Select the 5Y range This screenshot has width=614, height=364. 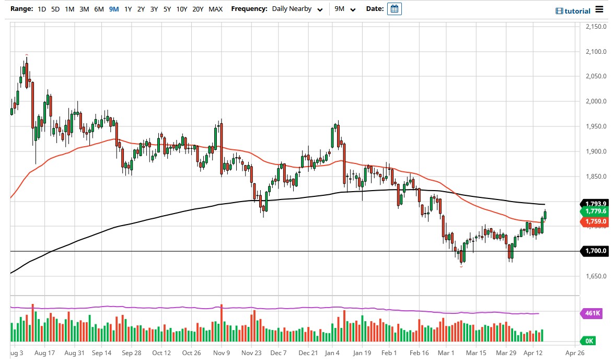pyautogui.click(x=167, y=9)
